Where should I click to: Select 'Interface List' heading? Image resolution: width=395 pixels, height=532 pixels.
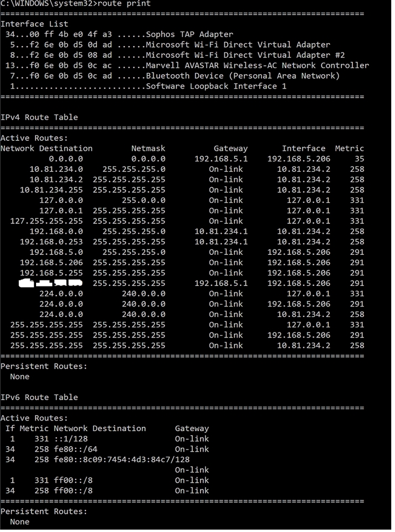click(x=34, y=24)
